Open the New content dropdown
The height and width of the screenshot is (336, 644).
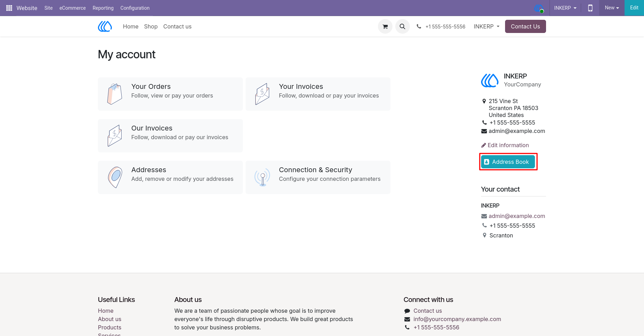[612, 8]
